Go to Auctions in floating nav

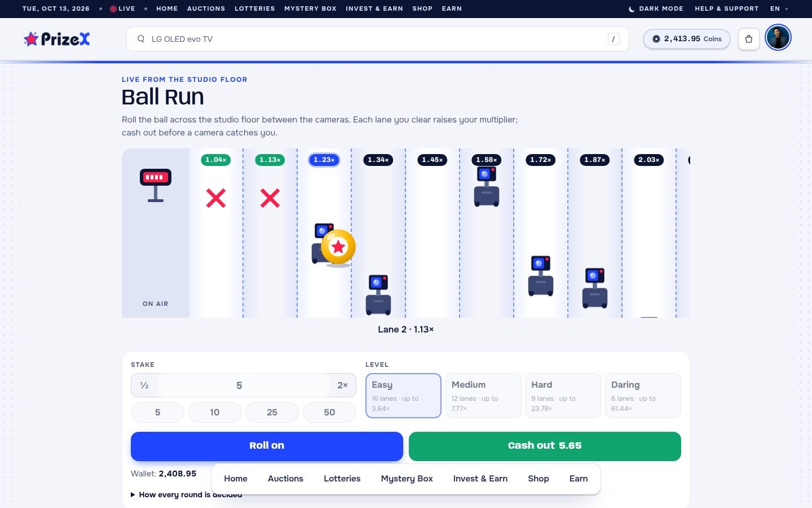point(285,479)
